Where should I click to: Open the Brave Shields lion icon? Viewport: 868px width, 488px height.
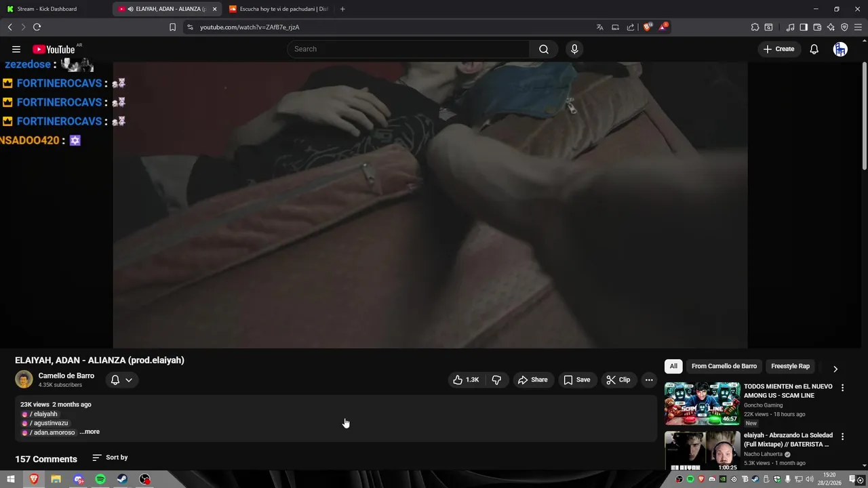(x=647, y=27)
